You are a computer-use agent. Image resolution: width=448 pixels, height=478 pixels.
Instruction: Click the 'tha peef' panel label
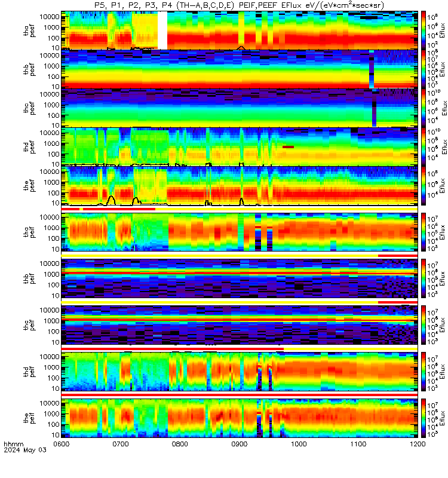click(29, 30)
